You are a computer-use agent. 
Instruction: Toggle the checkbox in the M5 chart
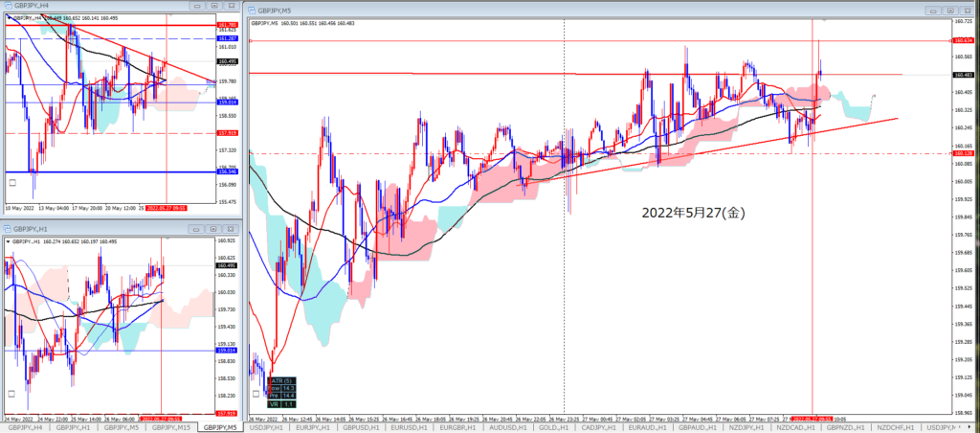pyautogui.click(x=255, y=393)
